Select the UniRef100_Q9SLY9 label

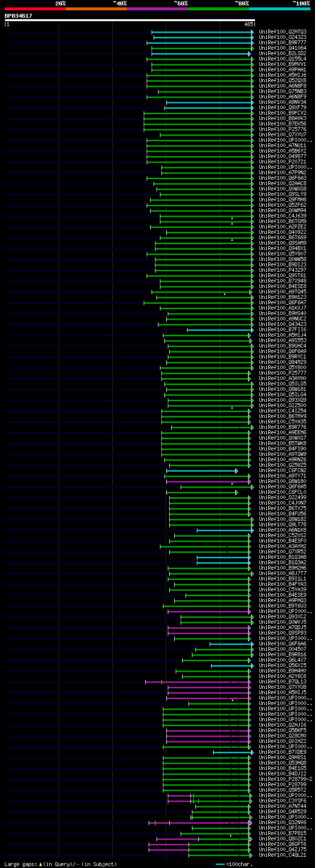click(x=283, y=194)
